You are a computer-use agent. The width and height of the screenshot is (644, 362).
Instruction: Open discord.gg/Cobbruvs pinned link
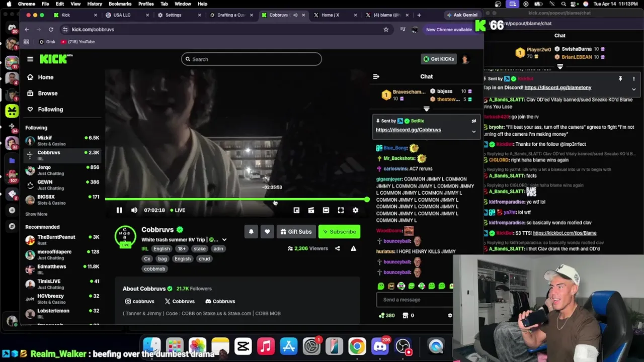pos(408,130)
